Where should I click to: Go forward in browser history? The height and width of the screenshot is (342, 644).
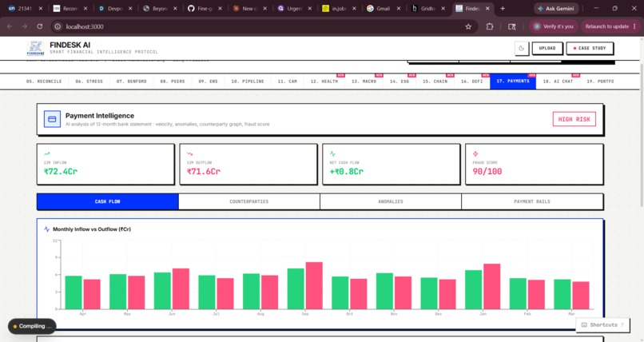25,26
